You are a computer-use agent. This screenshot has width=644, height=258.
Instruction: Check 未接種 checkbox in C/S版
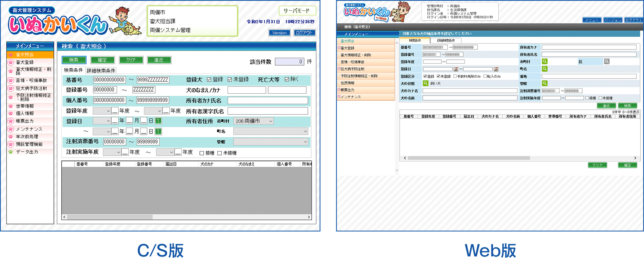[219, 153]
